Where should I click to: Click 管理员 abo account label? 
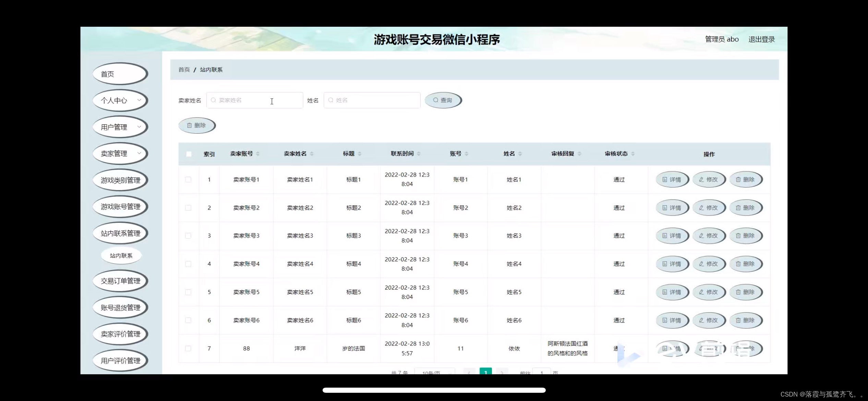point(722,39)
